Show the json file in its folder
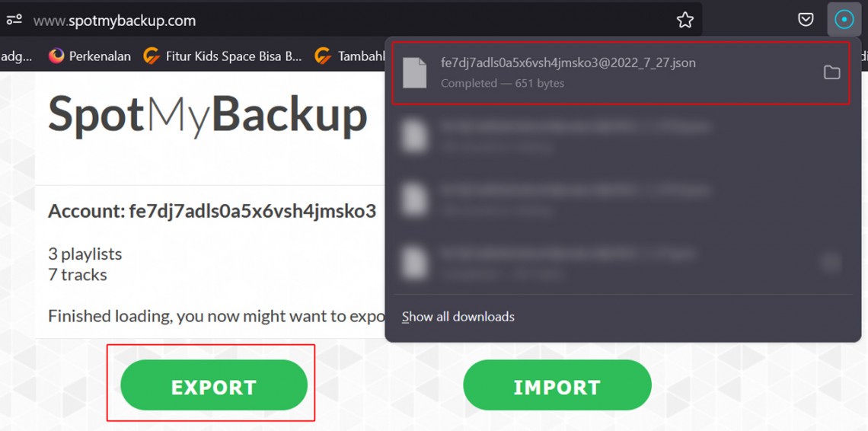 (831, 72)
